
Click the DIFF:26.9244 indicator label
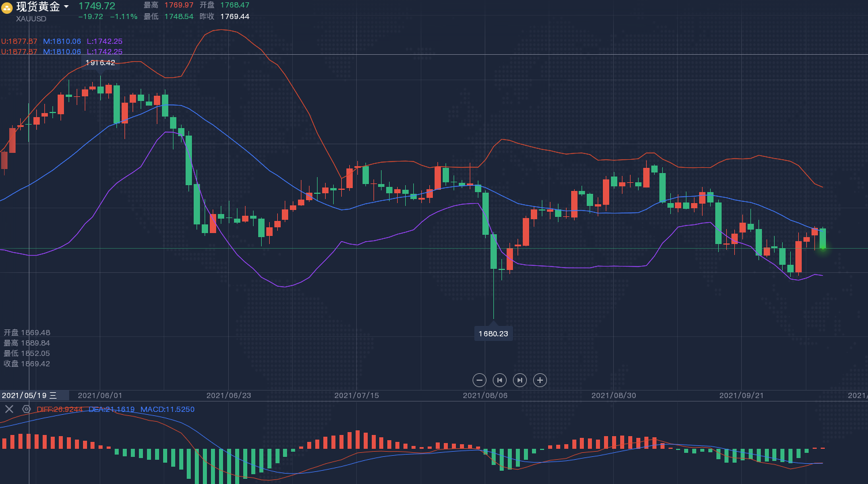pyautogui.click(x=59, y=410)
